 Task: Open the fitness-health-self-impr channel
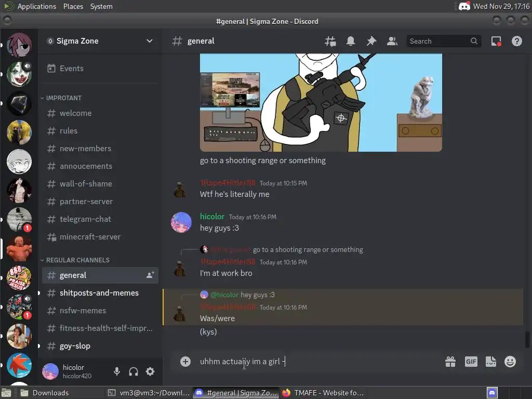(100, 328)
